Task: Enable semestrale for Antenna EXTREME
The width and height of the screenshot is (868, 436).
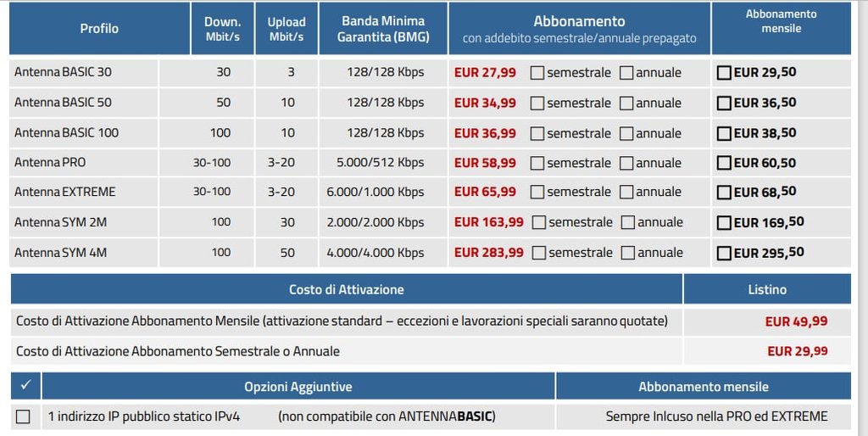Action: [537, 193]
